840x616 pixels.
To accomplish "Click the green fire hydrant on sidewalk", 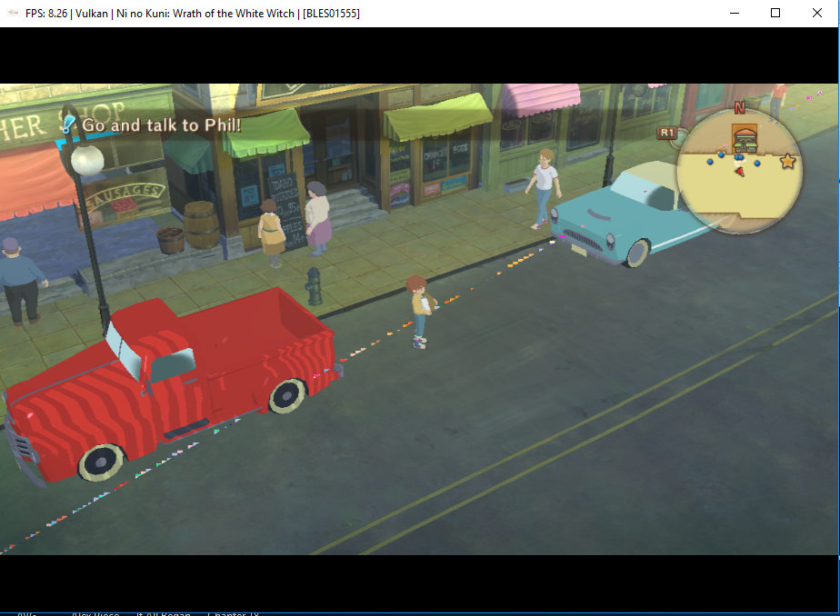I will [314, 286].
